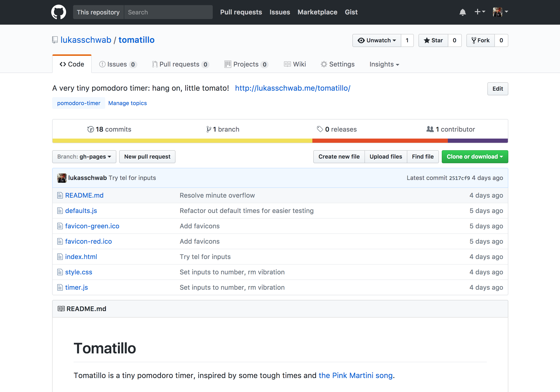Click the branch icon beside 1 branch
The height and width of the screenshot is (392, 560).
click(x=209, y=129)
